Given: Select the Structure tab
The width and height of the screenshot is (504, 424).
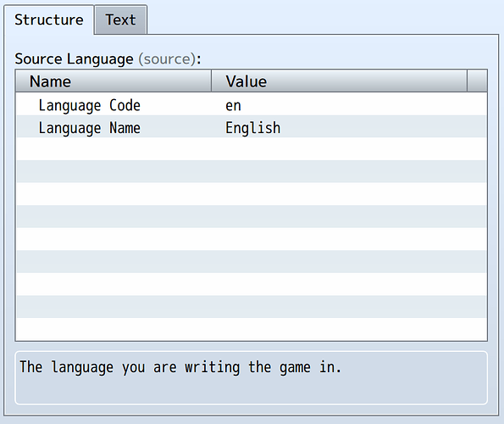Looking at the screenshot, I should tap(49, 20).
